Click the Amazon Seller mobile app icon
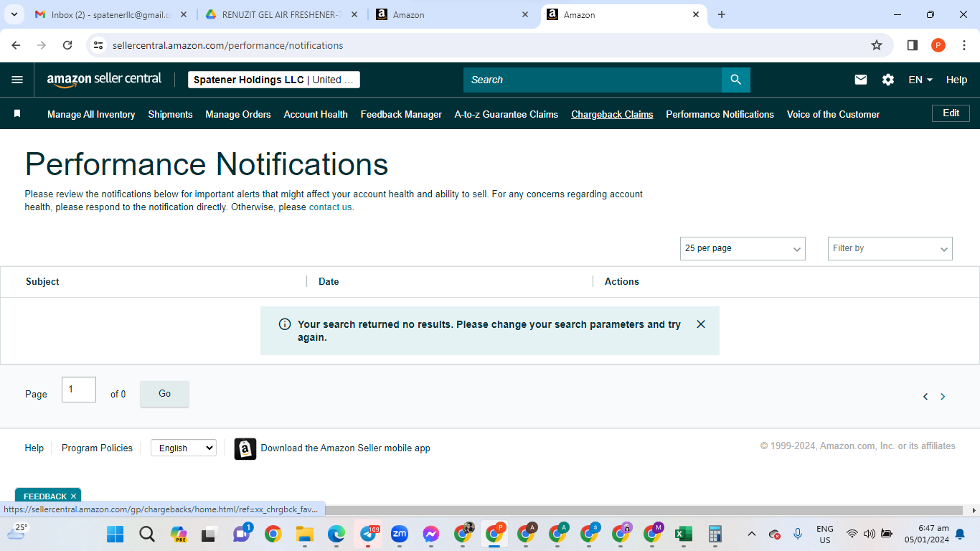Viewport: 980px width, 551px height. click(x=245, y=448)
